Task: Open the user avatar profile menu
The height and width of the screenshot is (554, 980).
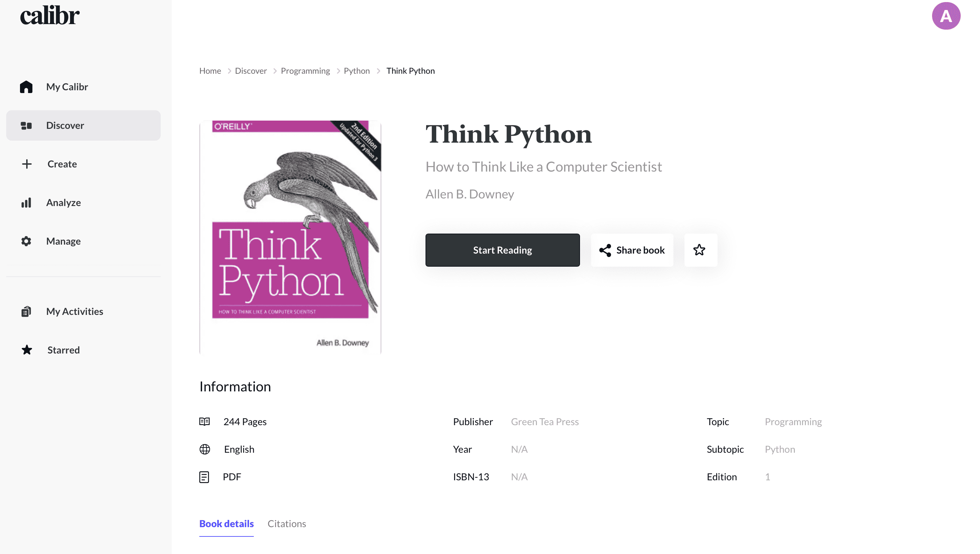Action: [946, 16]
